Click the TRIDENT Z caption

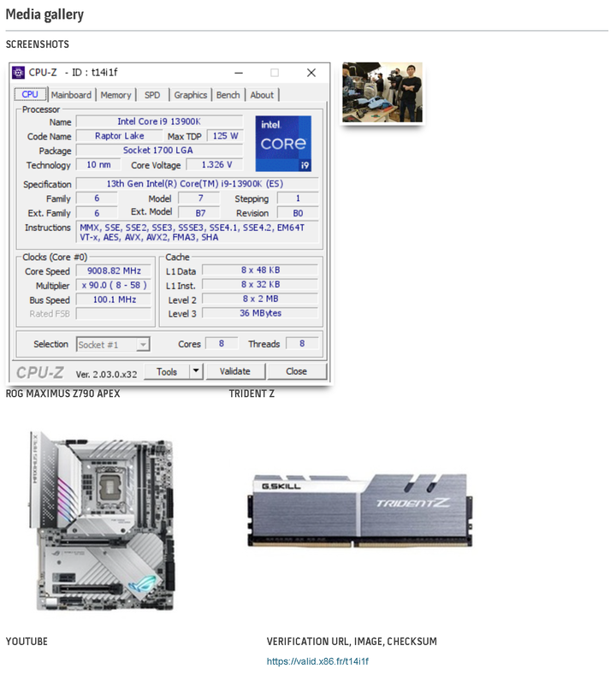(252, 394)
